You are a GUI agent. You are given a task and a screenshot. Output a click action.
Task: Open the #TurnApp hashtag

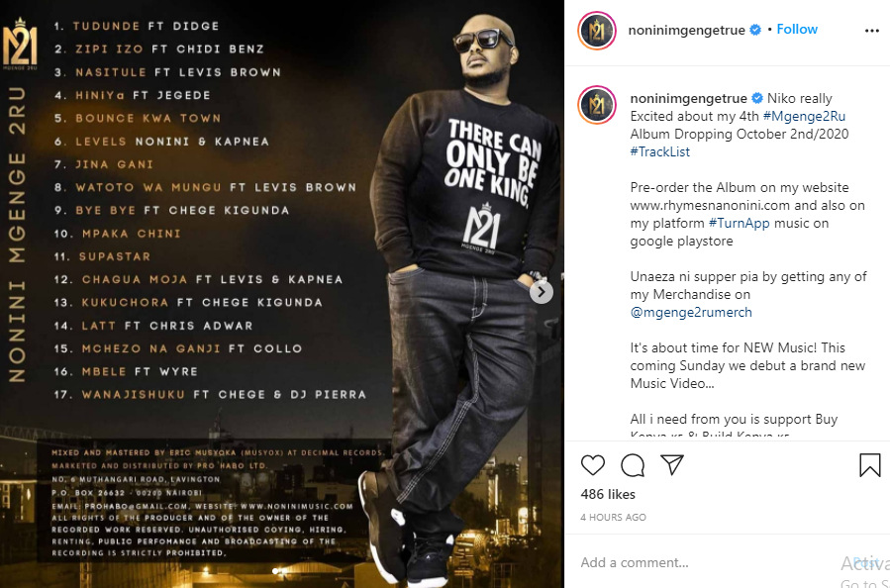[x=739, y=223]
